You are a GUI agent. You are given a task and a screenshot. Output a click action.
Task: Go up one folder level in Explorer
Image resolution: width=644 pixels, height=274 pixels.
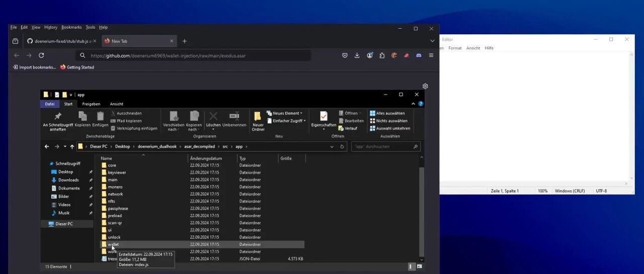coord(72,147)
